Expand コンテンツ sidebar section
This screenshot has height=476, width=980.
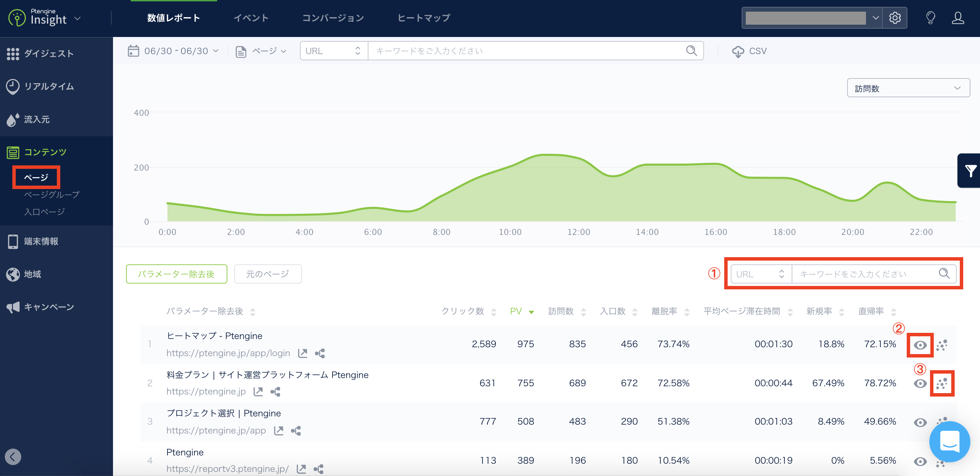point(37,152)
